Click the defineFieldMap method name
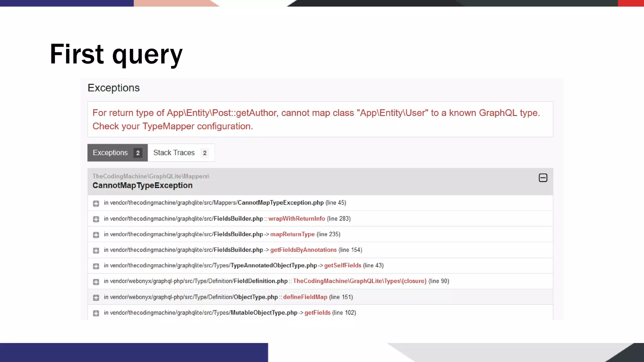This screenshot has height=362, width=644. [305, 297]
